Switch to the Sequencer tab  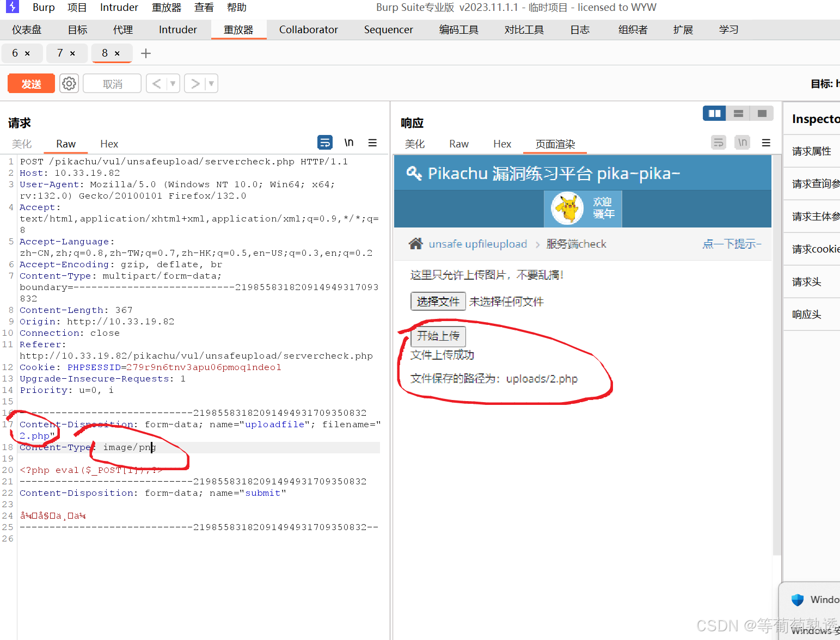pyautogui.click(x=389, y=29)
